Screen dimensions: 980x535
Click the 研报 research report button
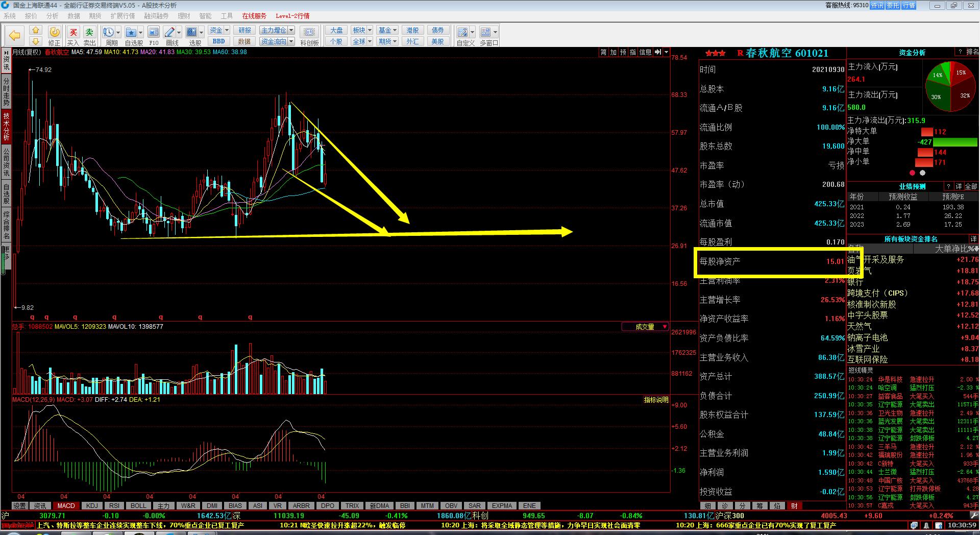[244, 30]
